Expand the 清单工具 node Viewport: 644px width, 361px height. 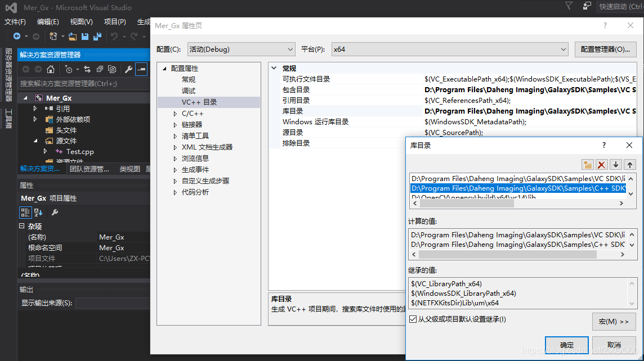tap(175, 136)
